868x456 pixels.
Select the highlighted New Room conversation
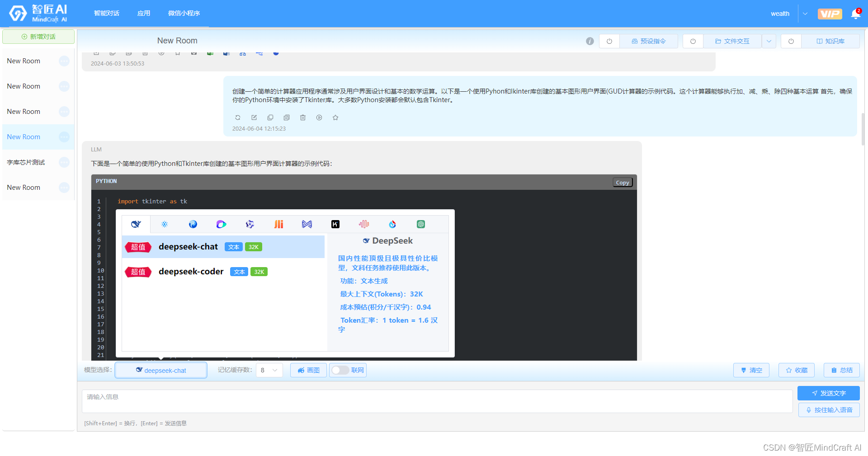[38, 137]
